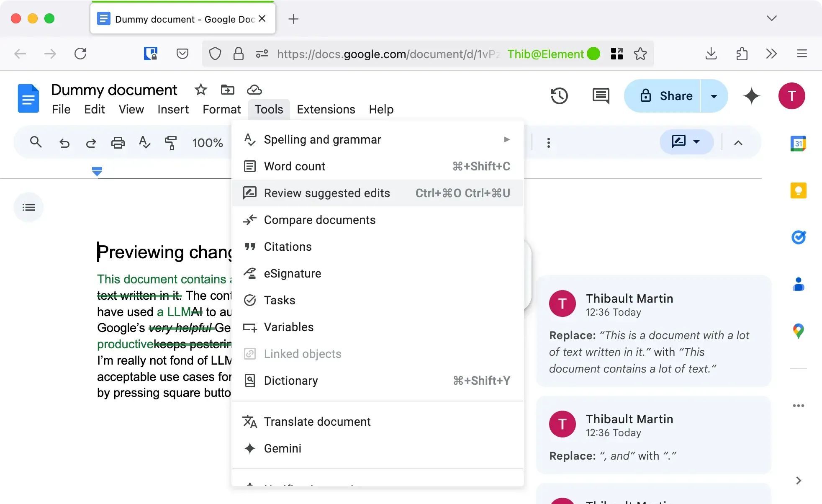Open Google Tasks side panel
The width and height of the screenshot is (822, 504).
point(799,237)
